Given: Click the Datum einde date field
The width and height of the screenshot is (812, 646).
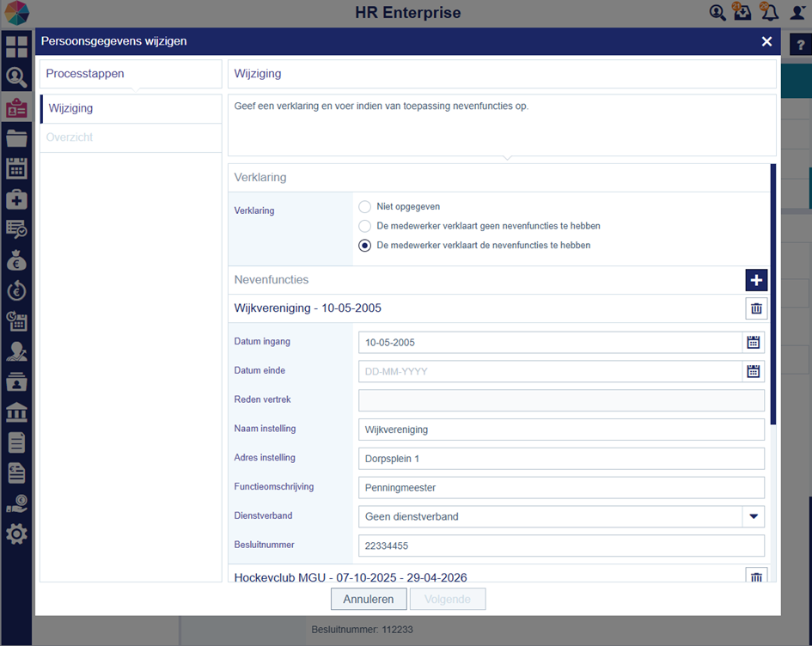Looking at the screenshot, I should point(551,371).
